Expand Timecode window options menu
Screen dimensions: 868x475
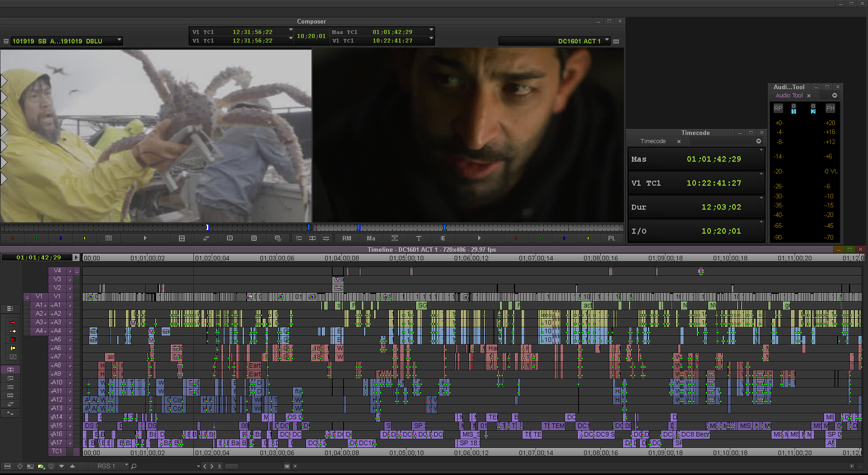[758, 141]
